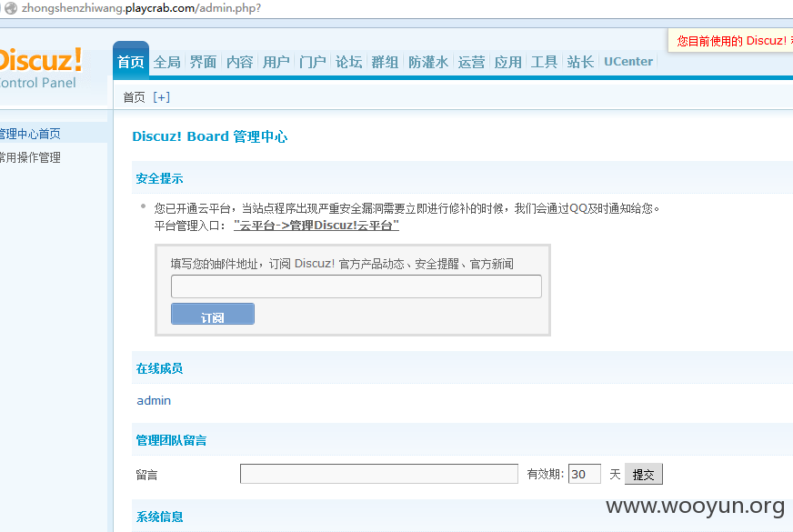
Task: Go to the 防灌水 tab
Action: coord(428,62)
